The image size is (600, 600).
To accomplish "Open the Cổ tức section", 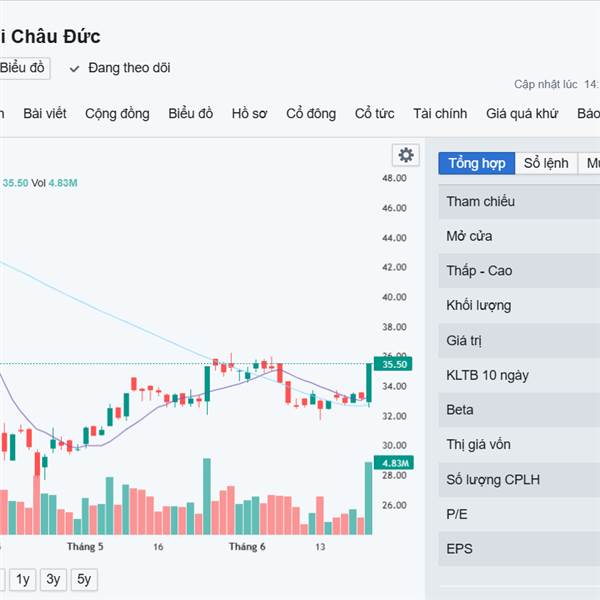I will coord(374,114).
